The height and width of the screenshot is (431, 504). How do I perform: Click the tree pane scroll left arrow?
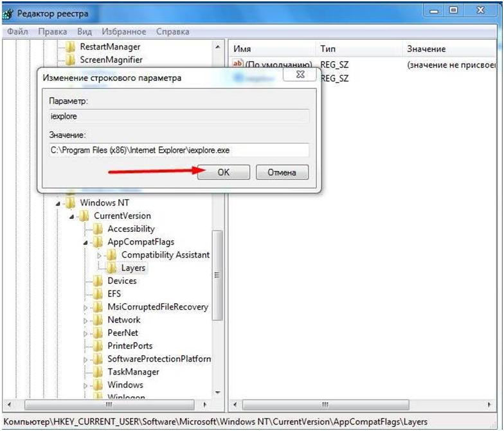(x=9, y=405)
